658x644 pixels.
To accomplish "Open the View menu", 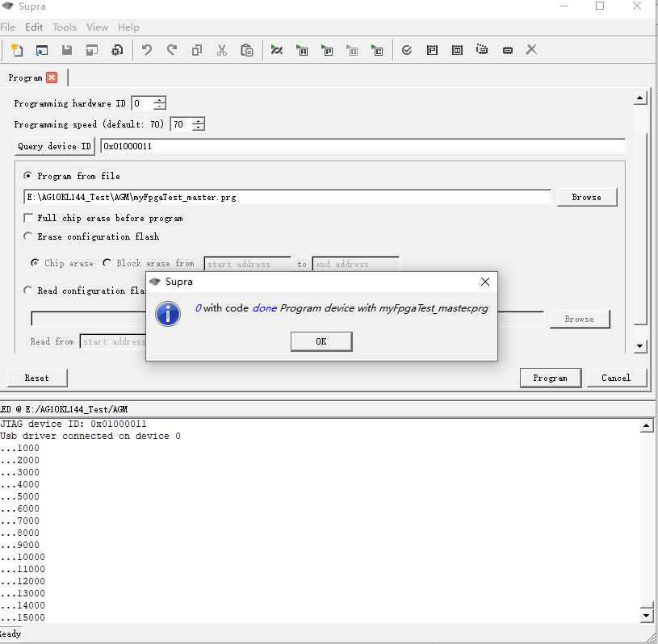I will coord(97,27).
